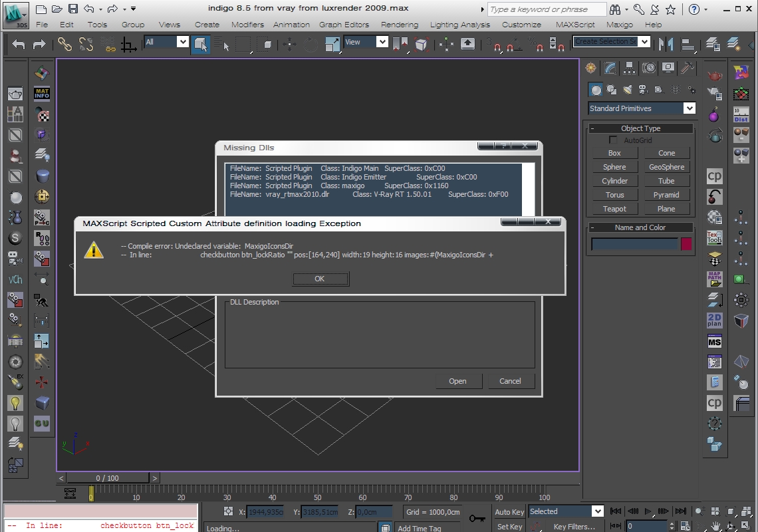This screenshot has width=758, height=532.
Task: Select the Lights category icon
Action: coord(628,90)
